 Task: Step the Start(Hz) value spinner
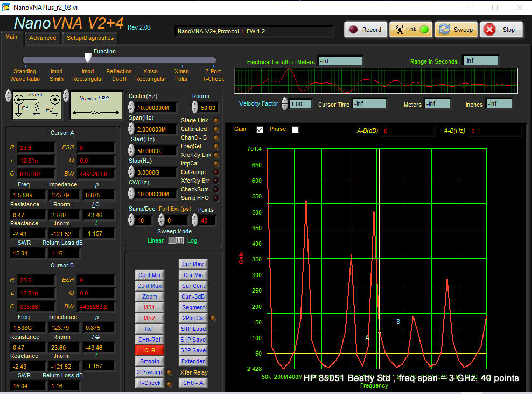point(131,150)
